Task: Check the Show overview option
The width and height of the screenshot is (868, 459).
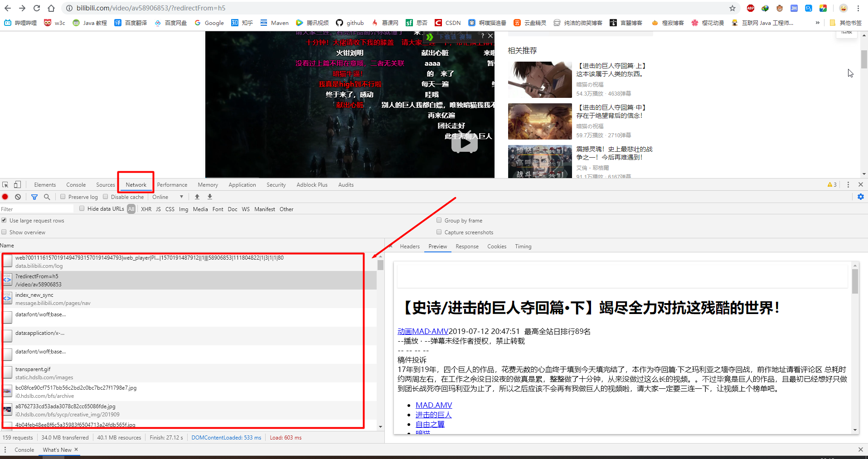Action: pos(4,232)
